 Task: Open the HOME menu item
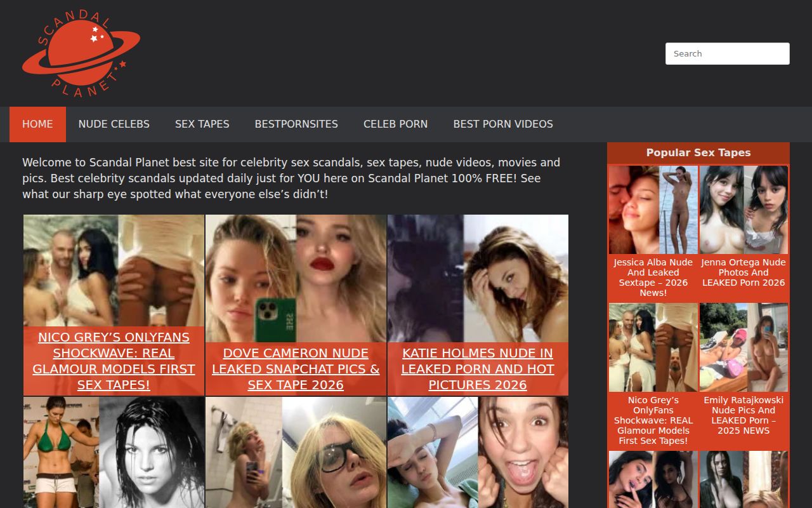click(37, 124)
